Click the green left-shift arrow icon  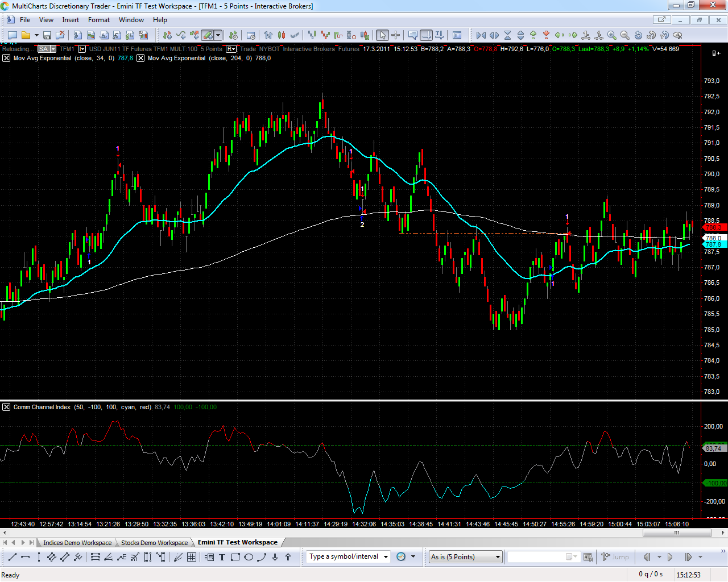[x=560, y=35]
